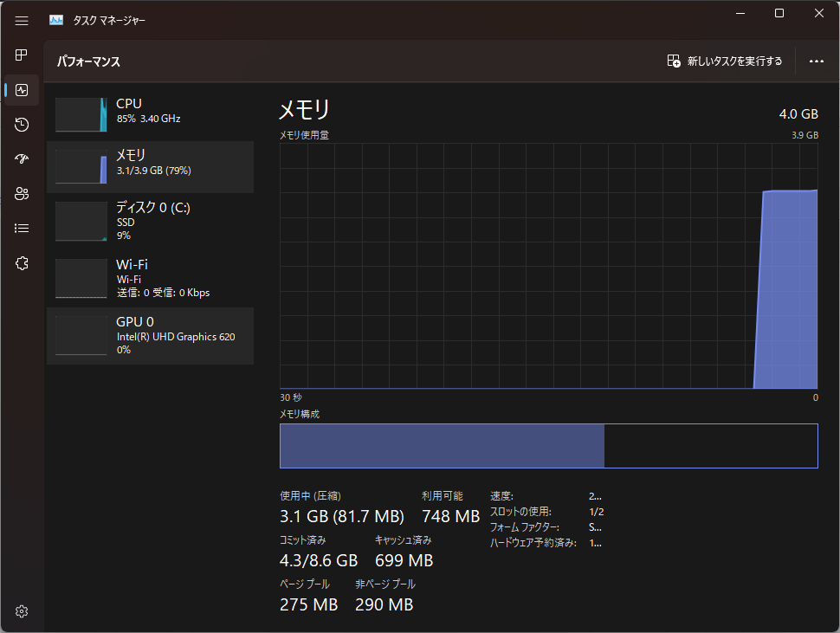Click the 748 MB available value
Screen dimensions: 840x633
point(450,516)
